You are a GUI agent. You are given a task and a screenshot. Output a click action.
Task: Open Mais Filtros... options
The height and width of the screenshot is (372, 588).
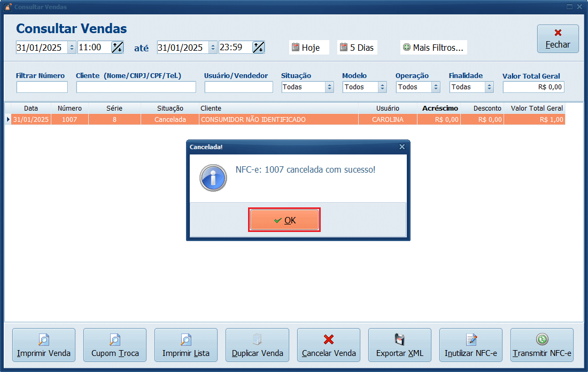pos(434,47)
